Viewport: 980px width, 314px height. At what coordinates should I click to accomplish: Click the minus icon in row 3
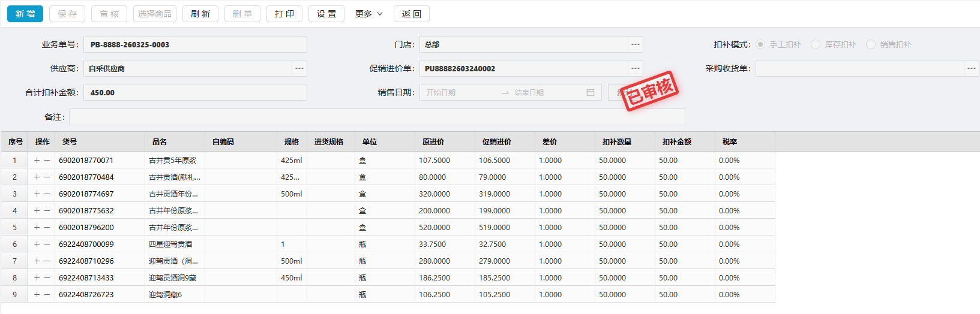[x=47, y=194]
